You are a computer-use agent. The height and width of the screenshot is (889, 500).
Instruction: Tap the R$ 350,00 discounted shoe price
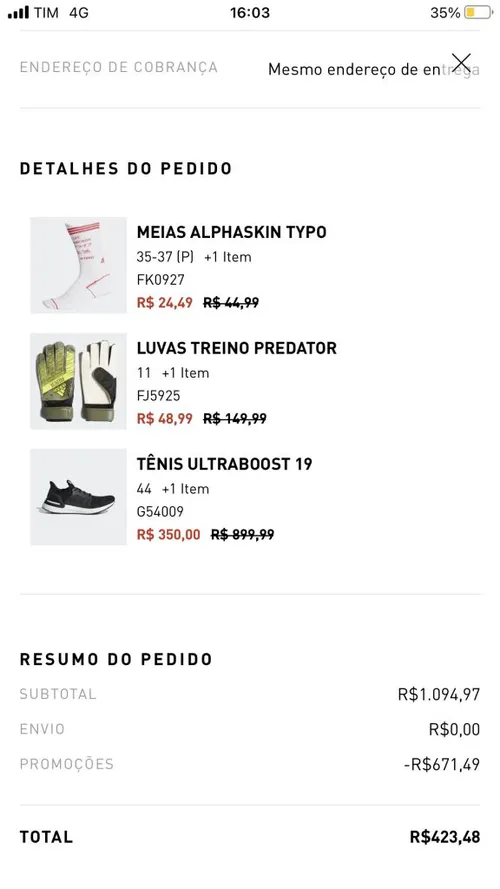(x=168, y=535)
